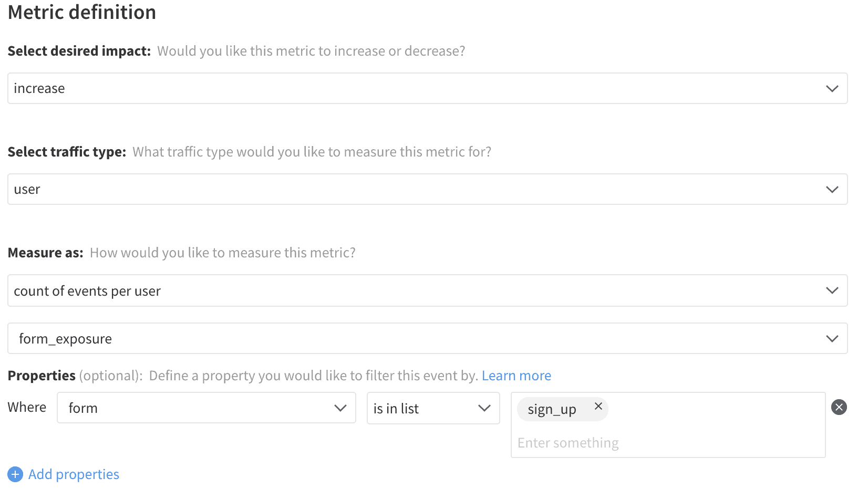Open the 'is in list' operator dropdown
Viewport: 868px width, 499px height.
point(433,408)
